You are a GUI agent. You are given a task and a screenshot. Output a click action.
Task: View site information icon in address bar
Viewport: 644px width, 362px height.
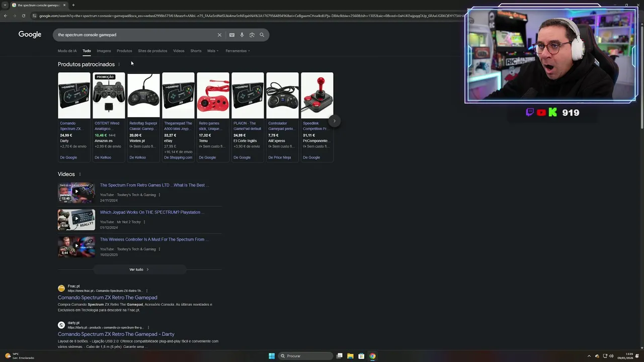34,16
